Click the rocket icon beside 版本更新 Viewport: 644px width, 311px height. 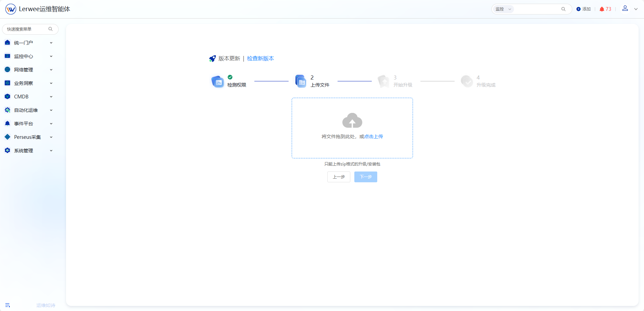pos(213,59)
